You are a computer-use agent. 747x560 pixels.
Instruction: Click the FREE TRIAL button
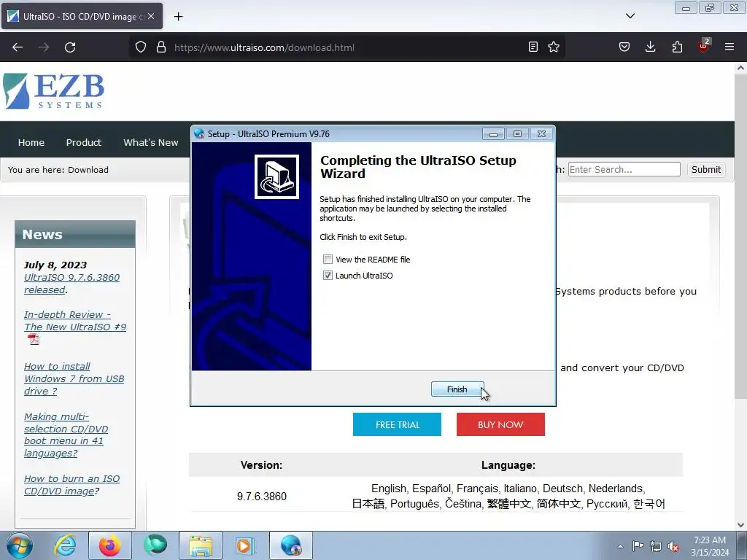point(397,424)
